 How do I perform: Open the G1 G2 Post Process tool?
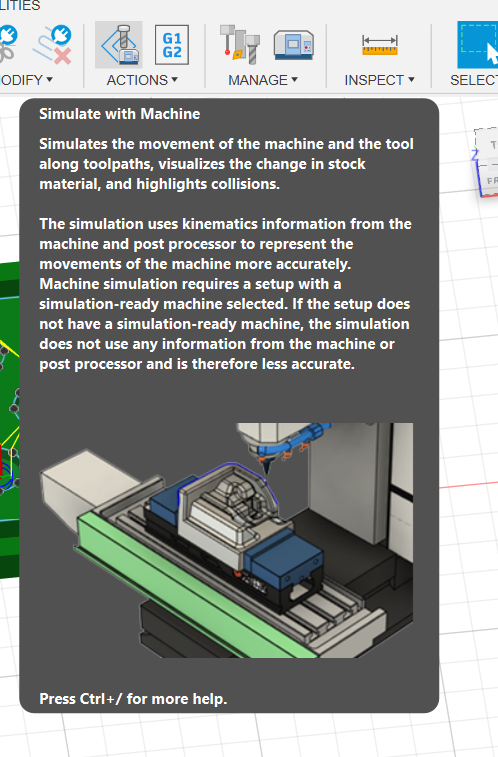point(172,45)
